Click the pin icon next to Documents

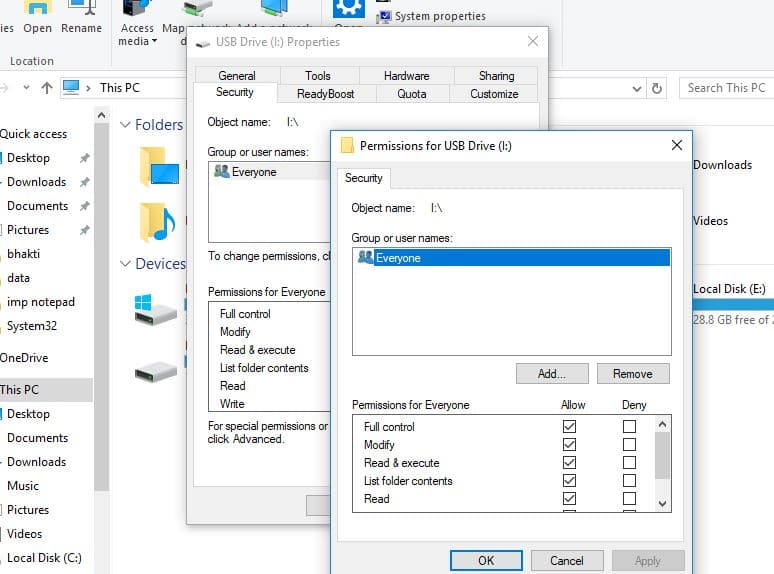(85, 206)
